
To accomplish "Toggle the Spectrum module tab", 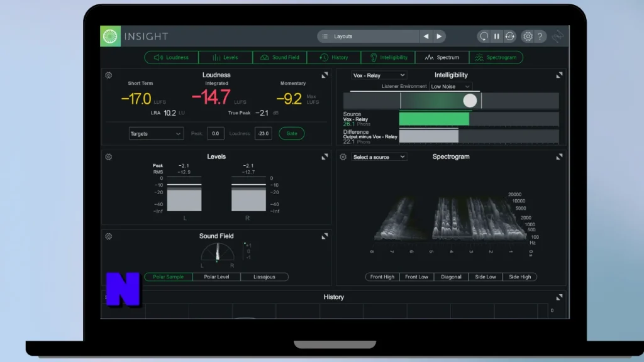I will click(442, 57).
